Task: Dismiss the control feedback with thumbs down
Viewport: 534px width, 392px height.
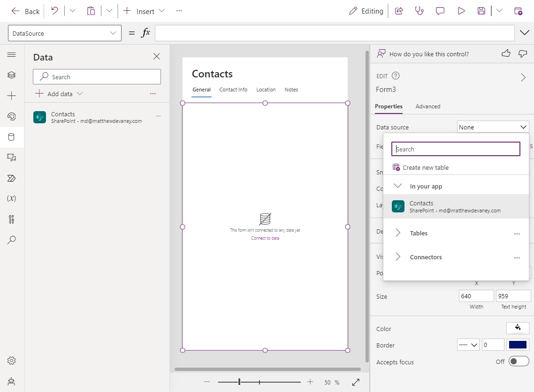Action: 523,54
